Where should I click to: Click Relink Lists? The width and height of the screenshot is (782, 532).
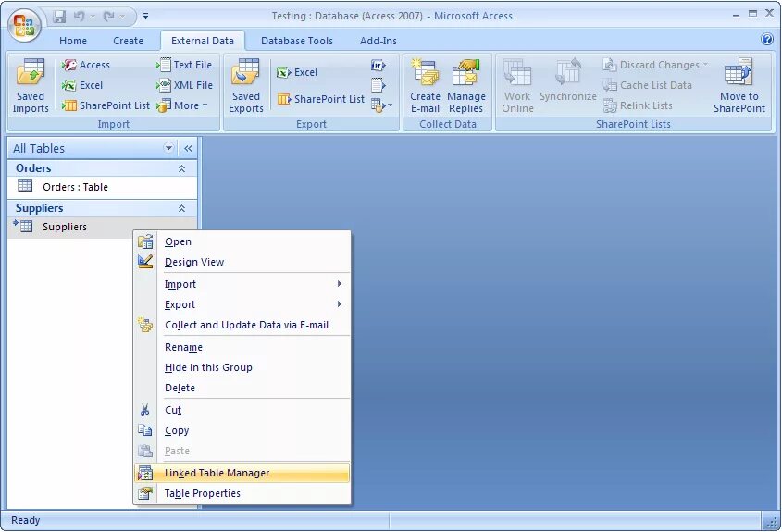(638, 105)
